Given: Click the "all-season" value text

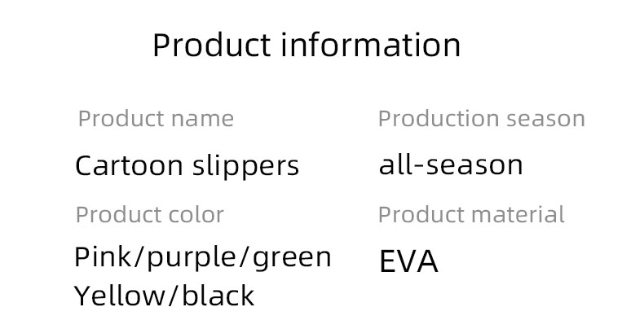Looking at the screenshot, I should coord(451,165).
